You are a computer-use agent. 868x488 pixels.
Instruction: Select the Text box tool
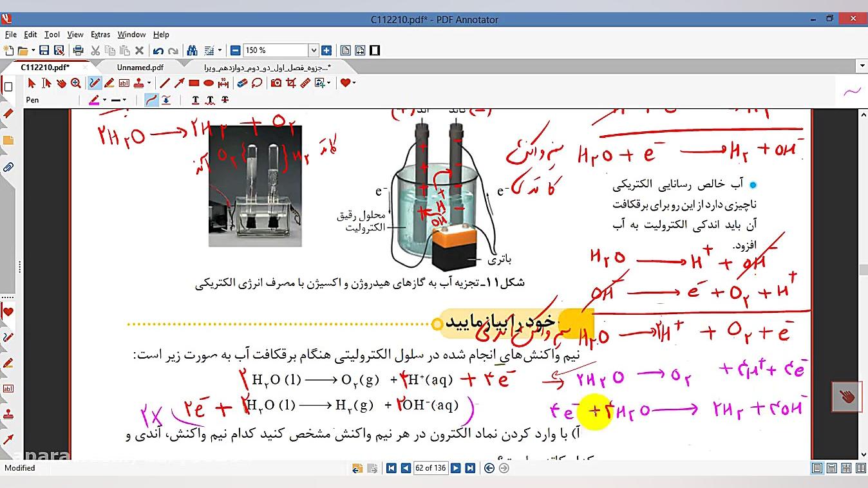pos(123,82)
